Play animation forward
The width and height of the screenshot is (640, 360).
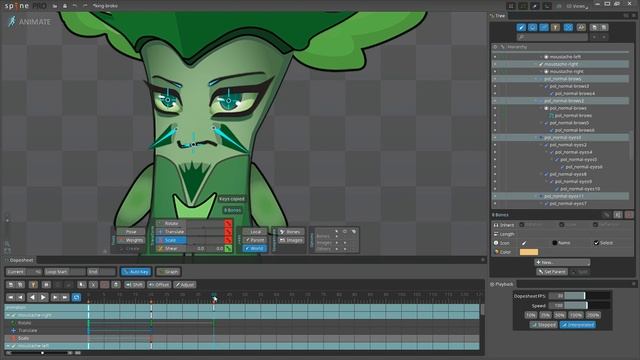coord(43,297)
